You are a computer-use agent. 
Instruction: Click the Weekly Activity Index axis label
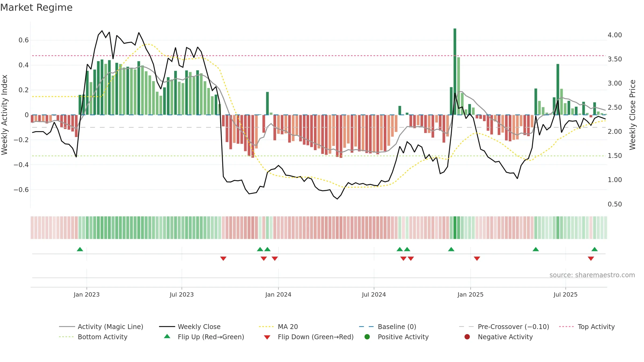(5, 115)
